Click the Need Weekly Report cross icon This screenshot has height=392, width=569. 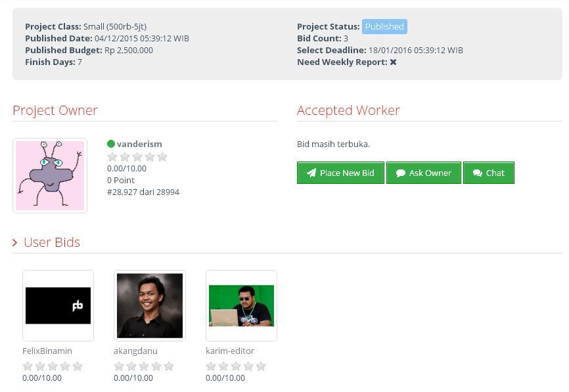[393, 62]
